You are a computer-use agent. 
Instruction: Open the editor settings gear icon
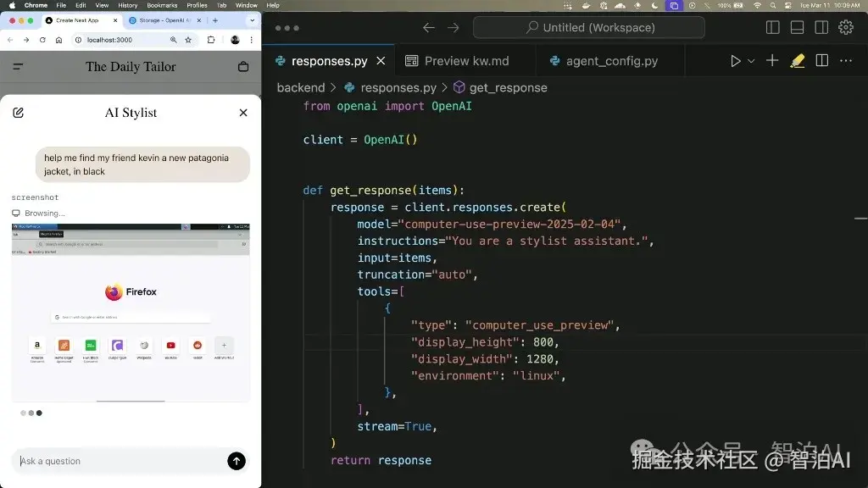click(x=846, y=27)
